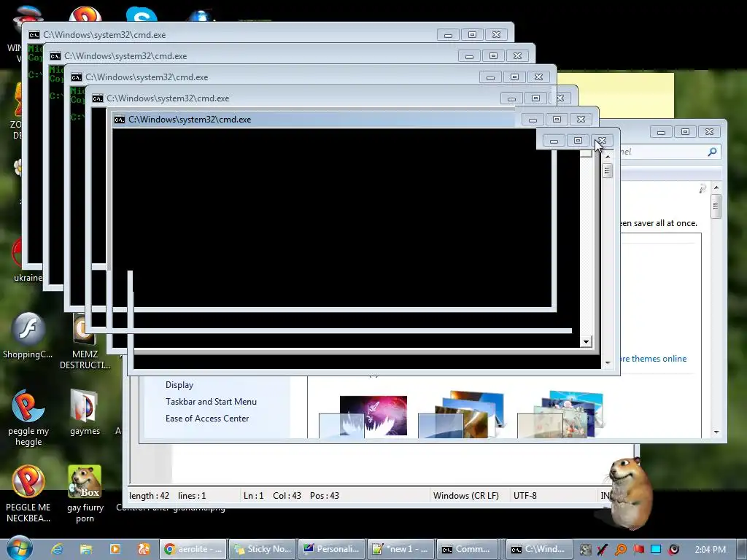Click 'lines : 1' in status bar
Screen dimensions: 747x560
[x=192, y=496]
